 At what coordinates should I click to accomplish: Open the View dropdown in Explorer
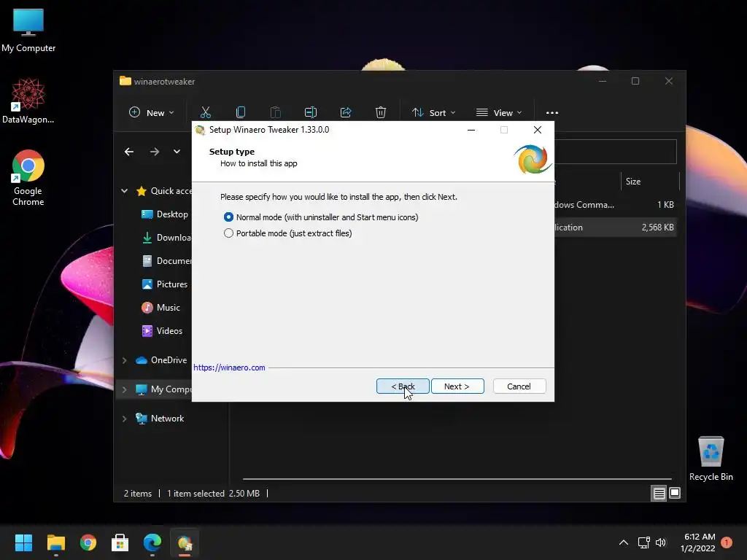tap(499, 113)
